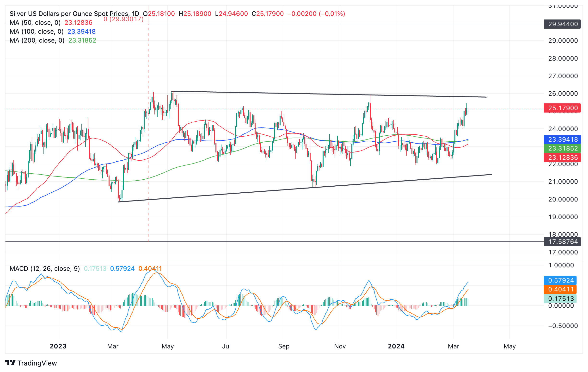Screen dimensions: 588x372
Task: Click the red 23.12836 MA price label
Action: coord(563,158)
